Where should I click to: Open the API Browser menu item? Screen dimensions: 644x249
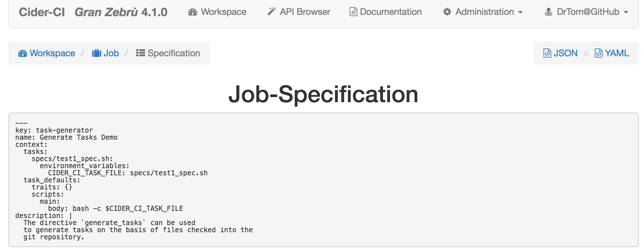[299, 12]
